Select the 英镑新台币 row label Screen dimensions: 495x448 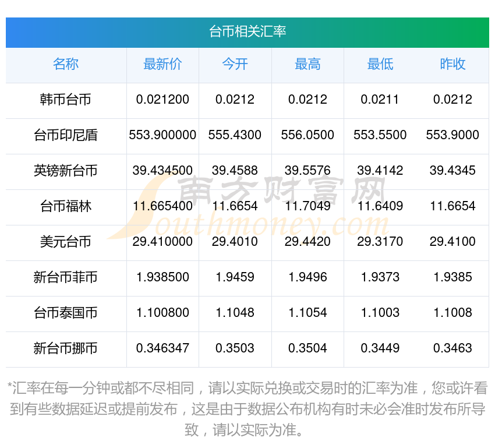pos(66,171)
